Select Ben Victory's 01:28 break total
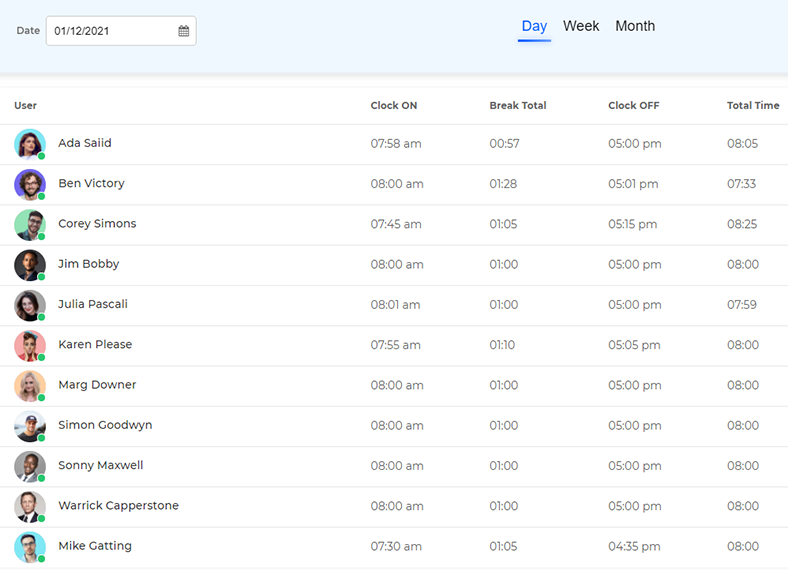 pyautogui.click(x=503, y=184)
